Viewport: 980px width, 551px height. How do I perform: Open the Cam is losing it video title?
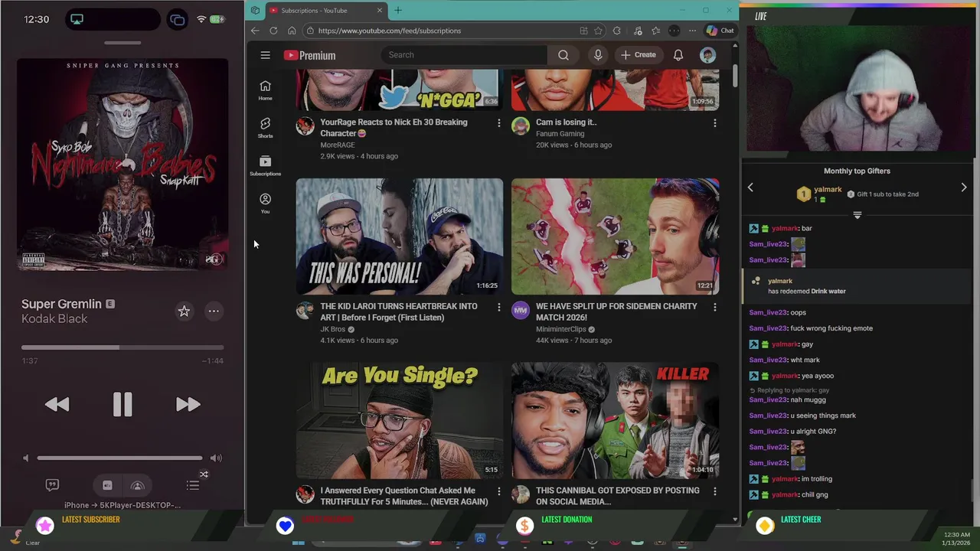coord(566,122)
